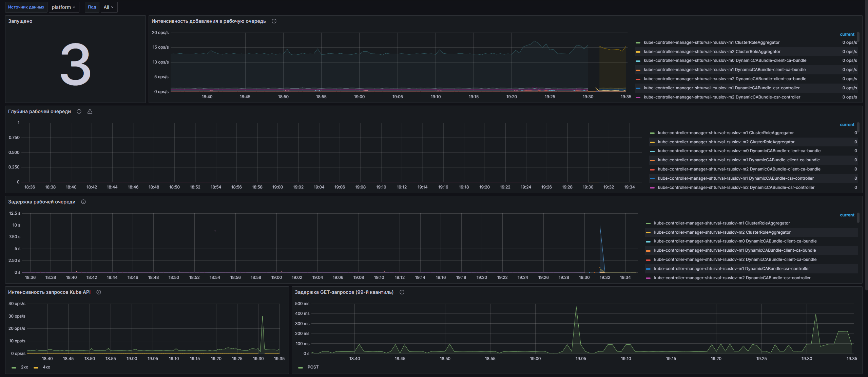Toggle 4xx series in Kube API legend

tap(46, 367)
